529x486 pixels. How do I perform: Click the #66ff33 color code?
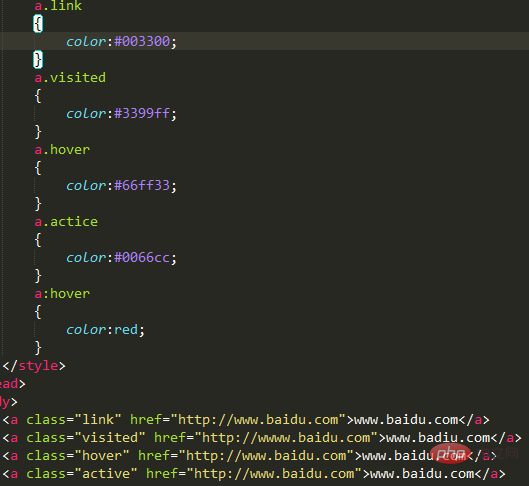pyautogui.click(x=142, y=185)
